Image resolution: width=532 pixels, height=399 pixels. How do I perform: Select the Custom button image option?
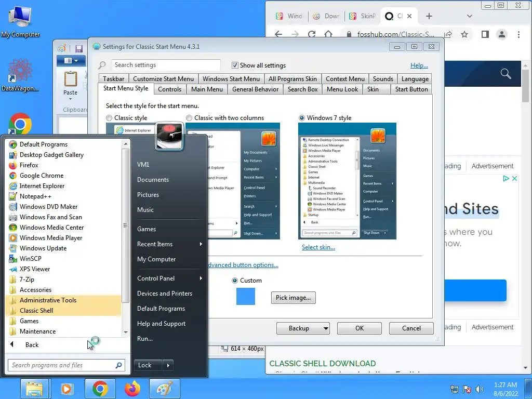[x=235, y=281]
